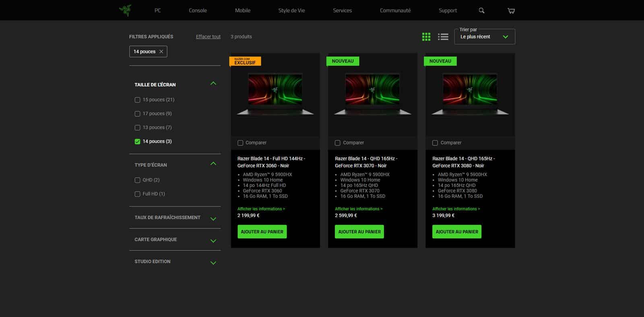The height and width of the screenshot is (317, 644).
Task: Check the 13 pouces (7) filter
Action: [x=137, y=128]
